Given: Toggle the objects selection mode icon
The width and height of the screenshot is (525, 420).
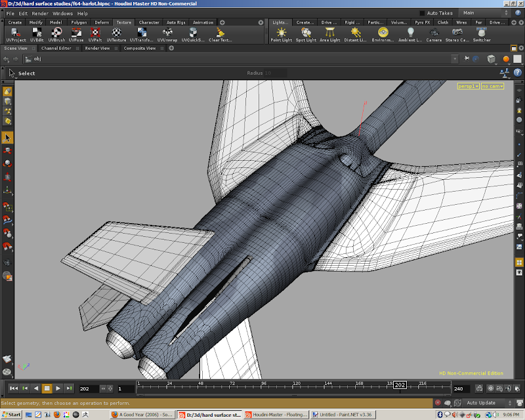Looking at the screenshot, I should click(x=7, y=93).
